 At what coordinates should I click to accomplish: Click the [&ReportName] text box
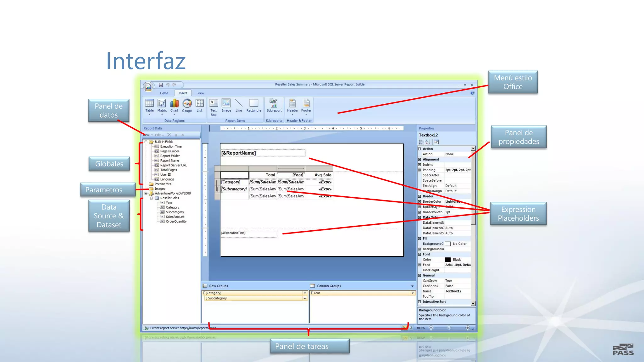coord(263,153)
